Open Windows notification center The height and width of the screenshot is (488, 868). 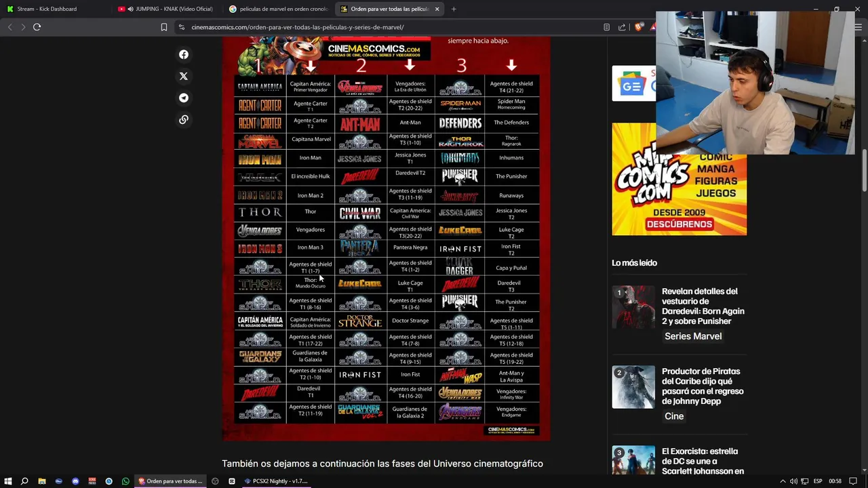click(854, 481)
